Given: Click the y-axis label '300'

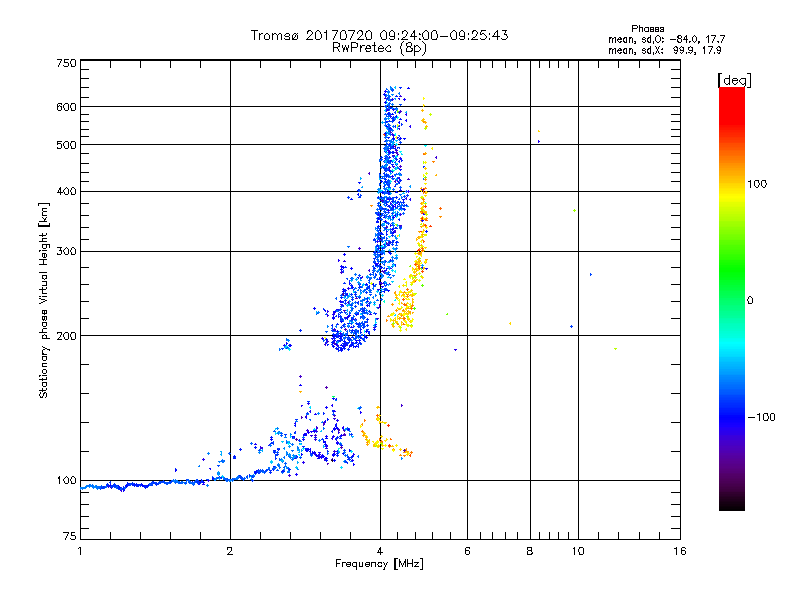Looking at the screenshot, I should [66, 252].
